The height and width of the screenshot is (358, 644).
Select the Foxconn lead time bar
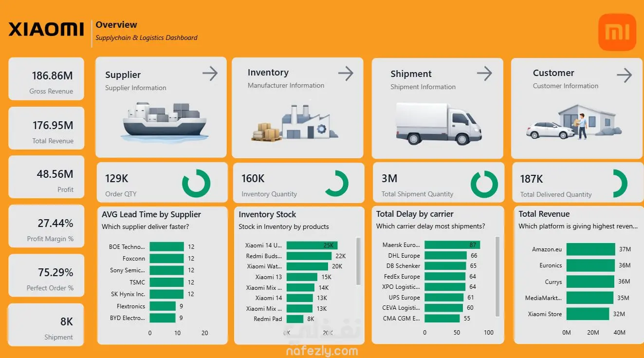tap(166, 258)
